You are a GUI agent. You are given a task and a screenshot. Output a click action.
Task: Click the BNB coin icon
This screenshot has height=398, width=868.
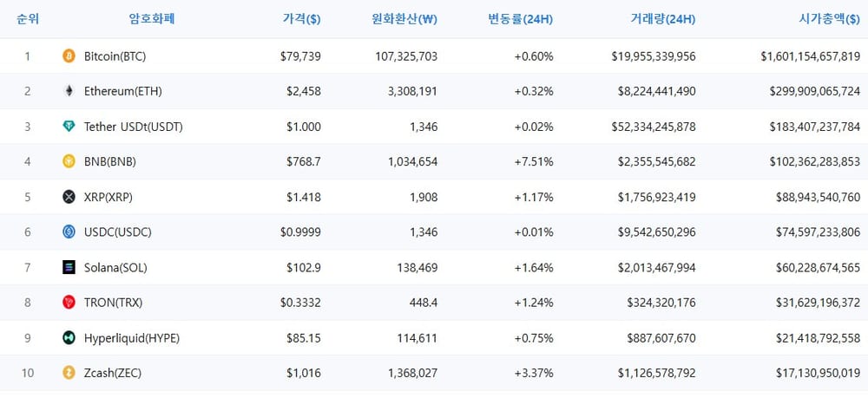pyautogui.click(x=69, y=161)
